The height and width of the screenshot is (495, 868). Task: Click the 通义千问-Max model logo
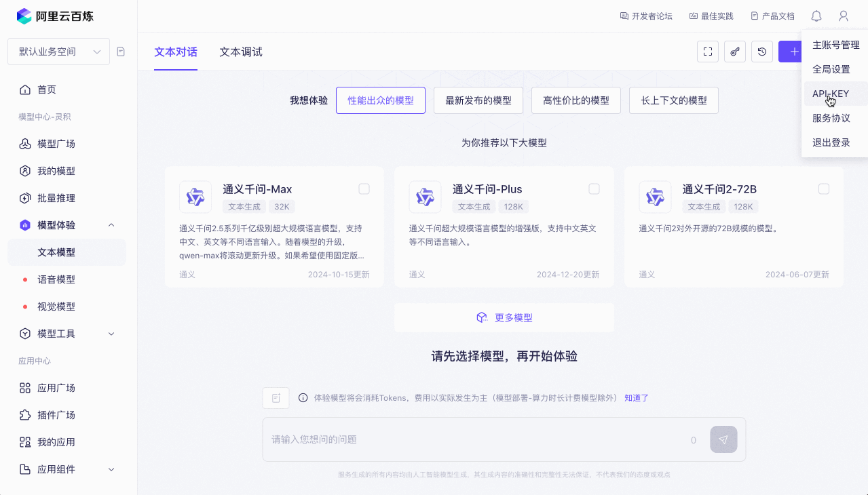(195, 197)
